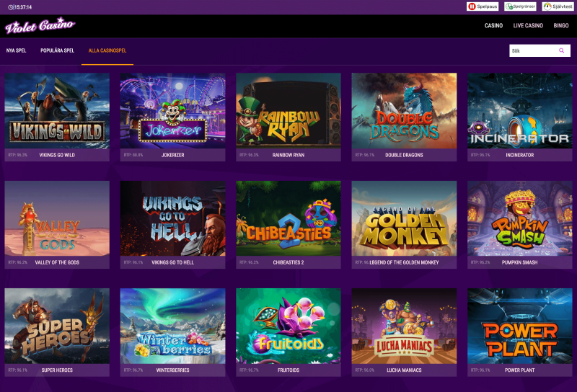Open the Incinerator game thumbnail

pos(519,111)
